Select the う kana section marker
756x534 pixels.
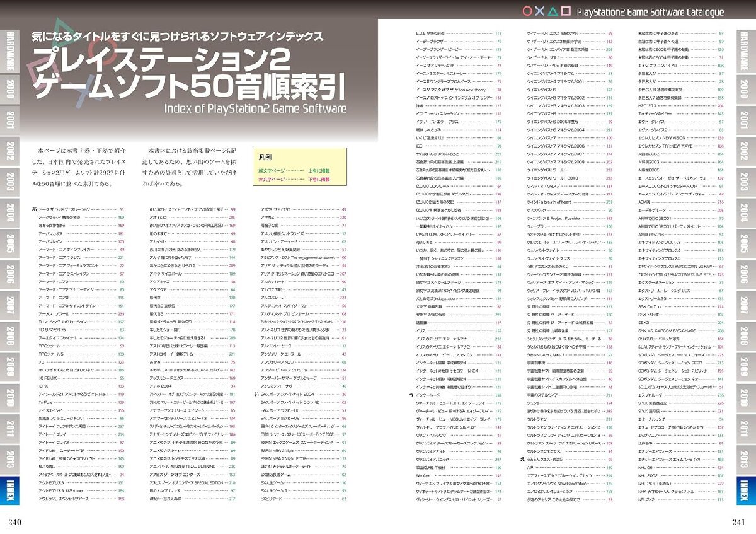point(411,395)
